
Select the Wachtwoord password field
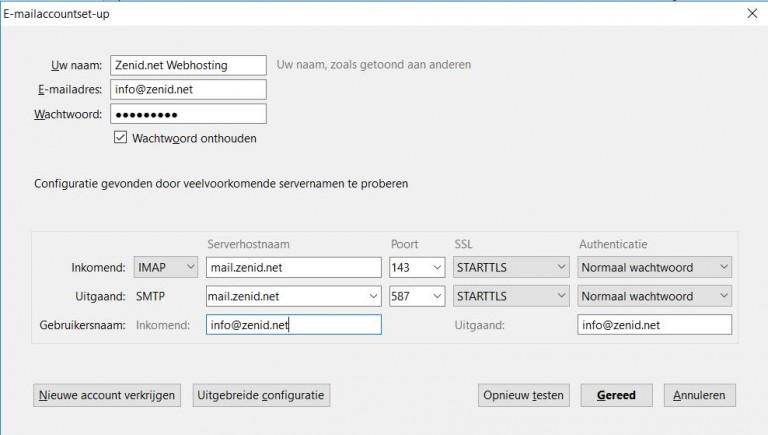click(x=188, y=114)
